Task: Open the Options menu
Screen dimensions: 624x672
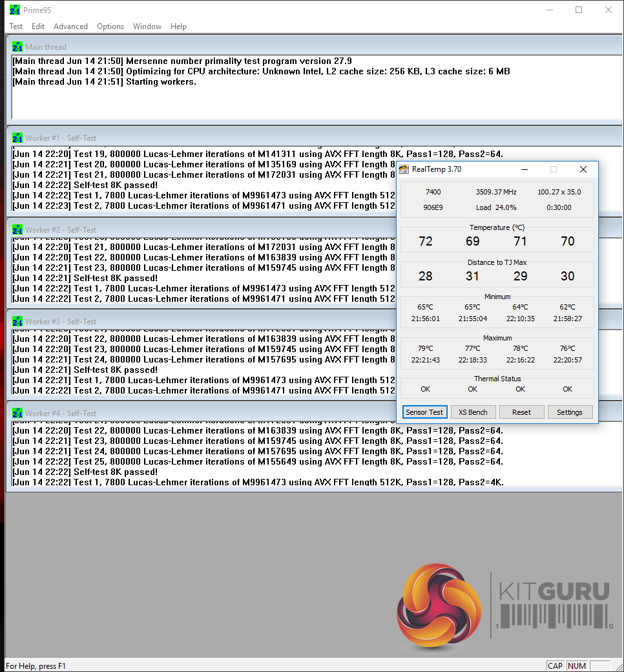Action: [110, 26]
